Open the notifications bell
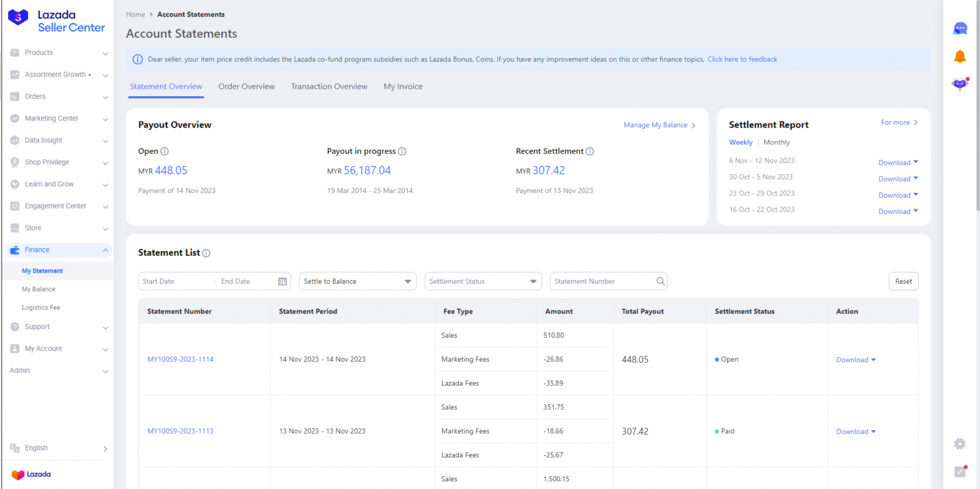This screenshot has width=980, height=489. pos(960,57)
